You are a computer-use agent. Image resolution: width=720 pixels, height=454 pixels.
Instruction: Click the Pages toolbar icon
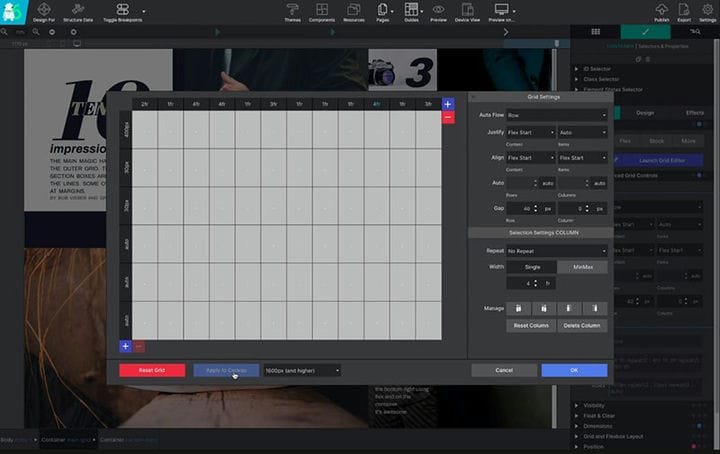point(382,9)
